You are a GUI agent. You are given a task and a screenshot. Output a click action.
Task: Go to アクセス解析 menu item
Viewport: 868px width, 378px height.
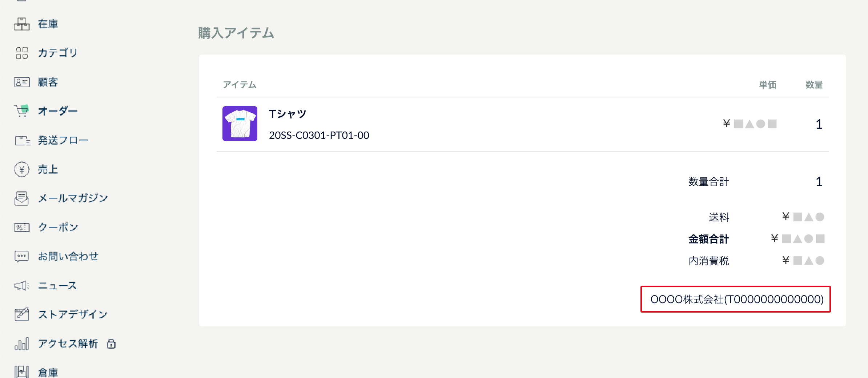pos(68,344)
